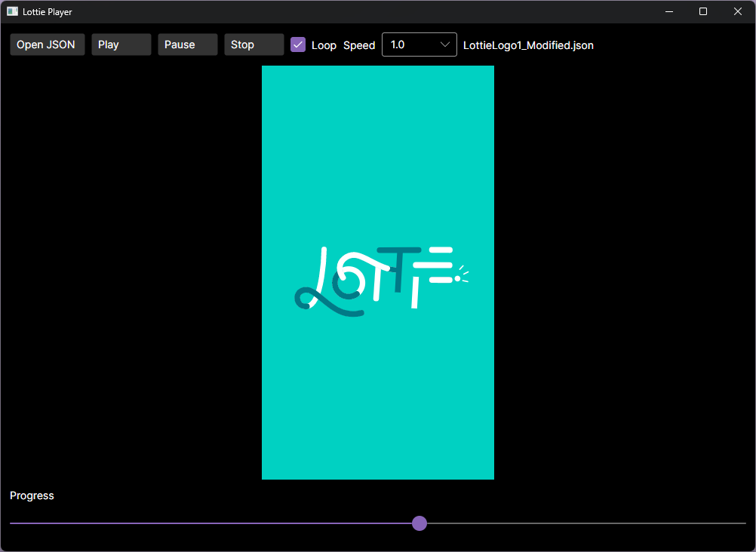
Task: Minimize the Lottie Player window
Action: [x=668, y=11]
